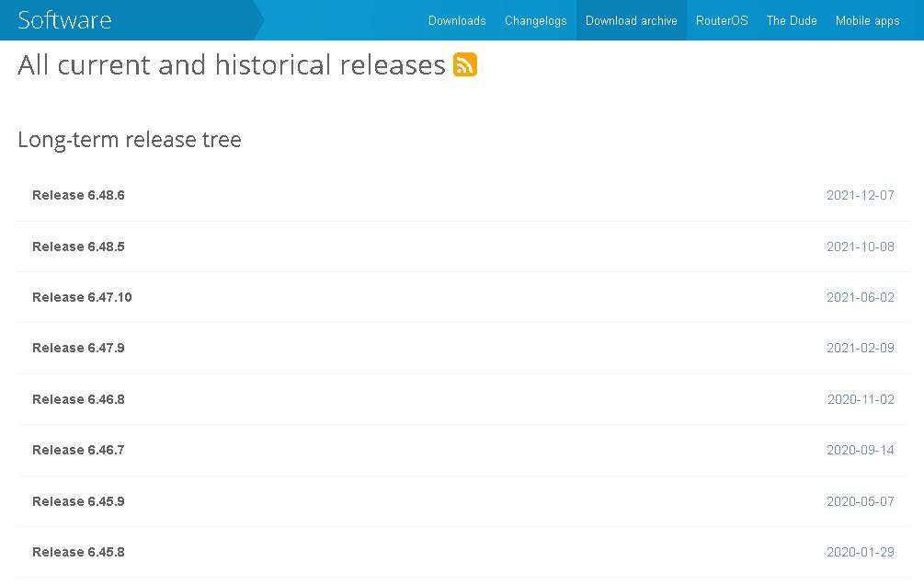Go to Mobile apps
Screen dimensions: 924x585
coord(867,20)
